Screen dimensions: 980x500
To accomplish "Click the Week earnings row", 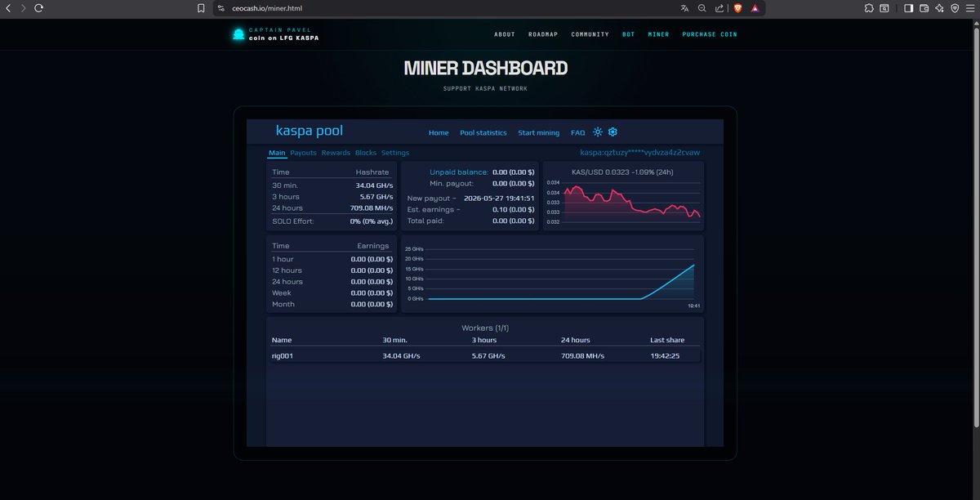I will tap(332, 292).
